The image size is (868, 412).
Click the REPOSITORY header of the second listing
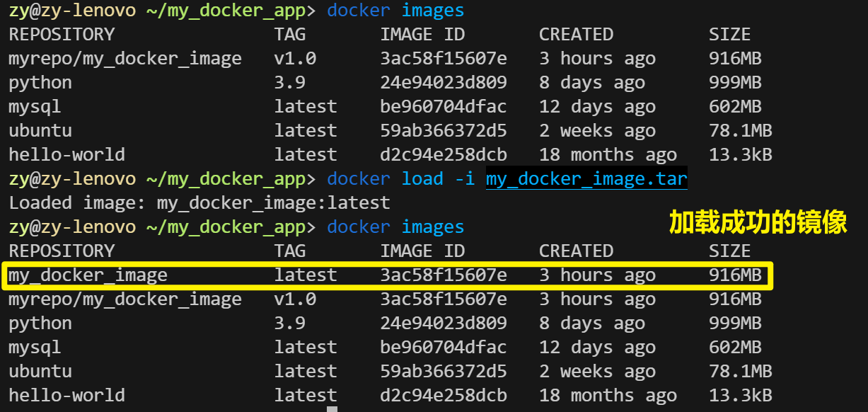62,251
